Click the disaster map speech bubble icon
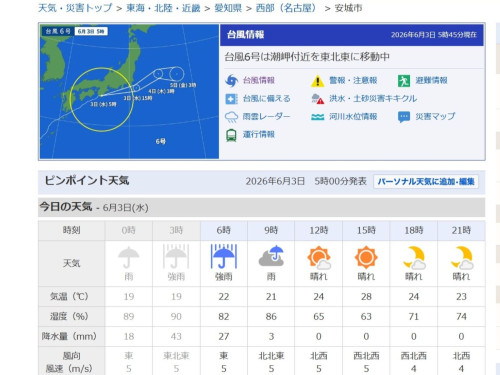The width and height of the screenshot is (500, 375). (x=404, y=117)
